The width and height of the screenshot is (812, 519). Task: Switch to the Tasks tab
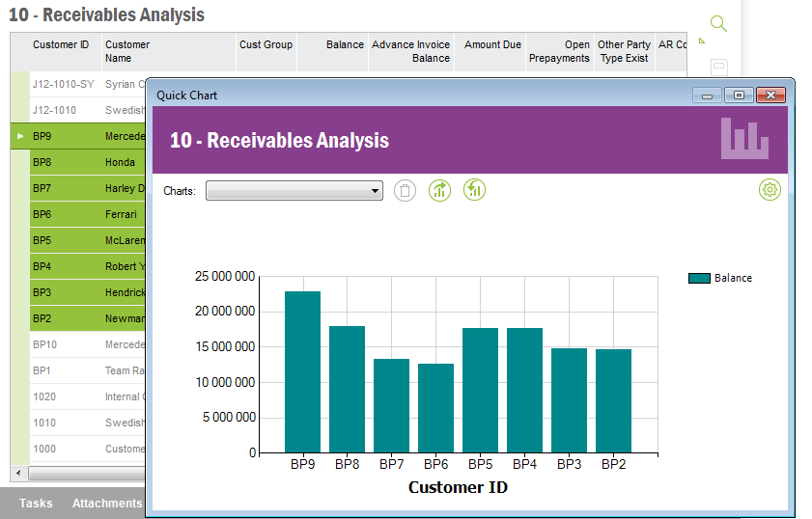pyautogui.click(x=36, y=503)
